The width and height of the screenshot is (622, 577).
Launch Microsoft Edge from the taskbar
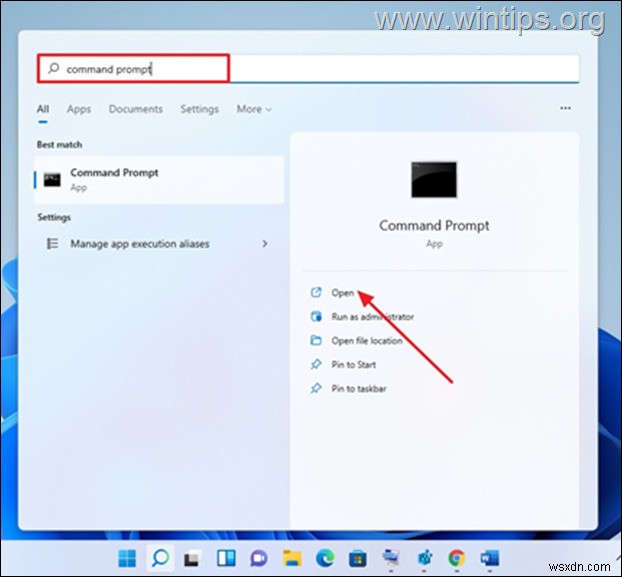(x=325, y=558)
